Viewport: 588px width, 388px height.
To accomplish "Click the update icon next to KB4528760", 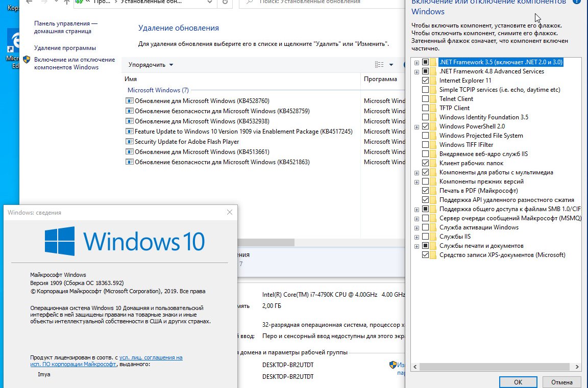I will click(129, 101).
